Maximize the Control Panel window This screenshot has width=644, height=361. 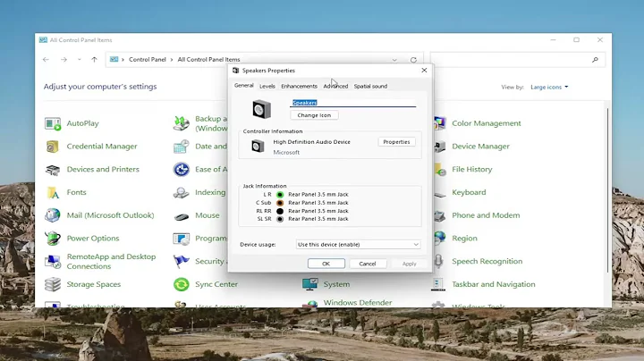577,40
